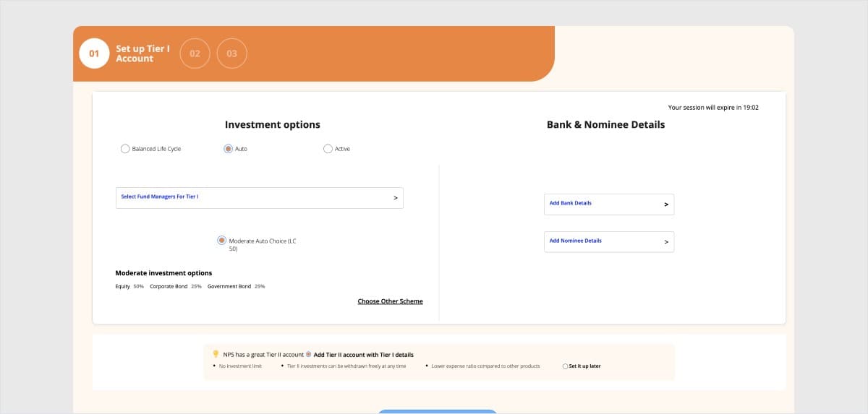
Task: Select the Balanced Life Cycle radio option
Action: click(125, 149)
